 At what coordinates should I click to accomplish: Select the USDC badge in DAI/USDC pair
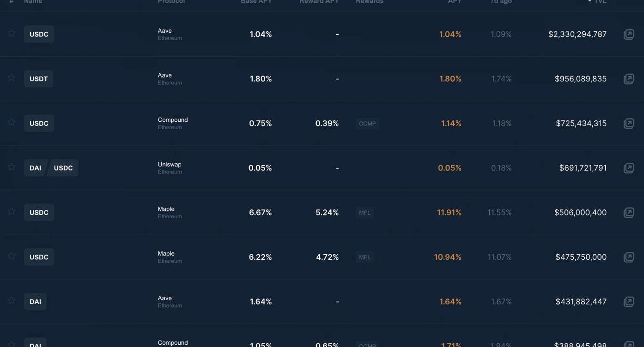pos(63,168)
